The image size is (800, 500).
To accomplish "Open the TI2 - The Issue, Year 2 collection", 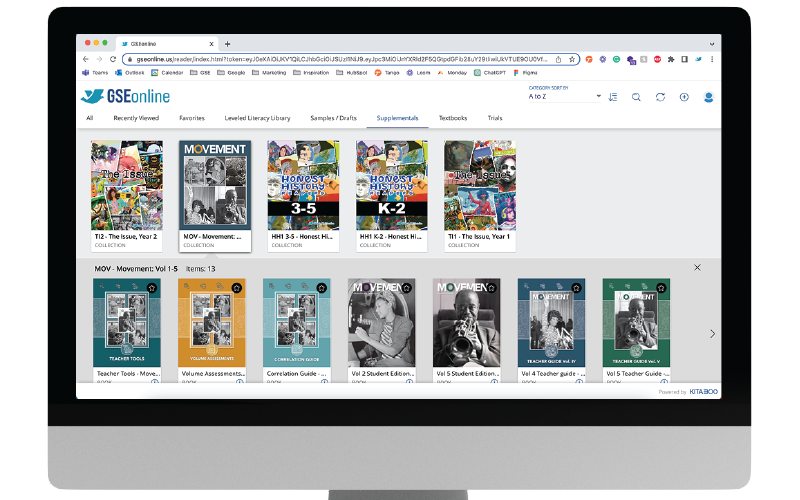I will 127,196.
